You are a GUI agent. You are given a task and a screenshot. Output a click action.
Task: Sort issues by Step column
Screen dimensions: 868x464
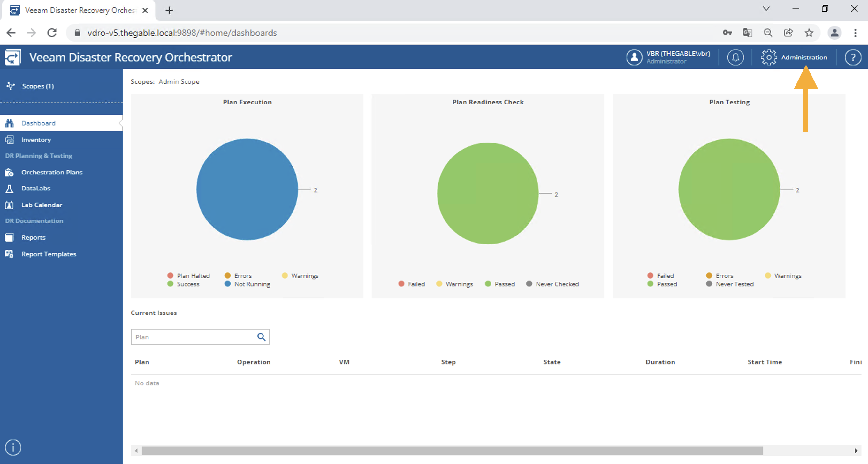tap(448, 362)
